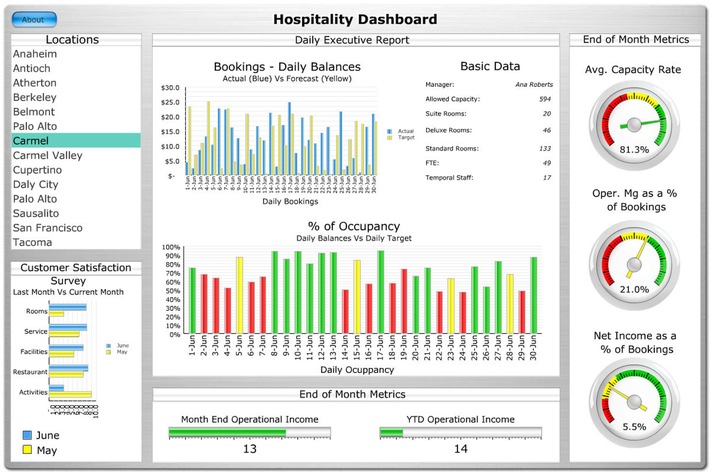Click the blue June legend swatch
The width and height of the screenshot is (710, 473).
pos(27,435)
